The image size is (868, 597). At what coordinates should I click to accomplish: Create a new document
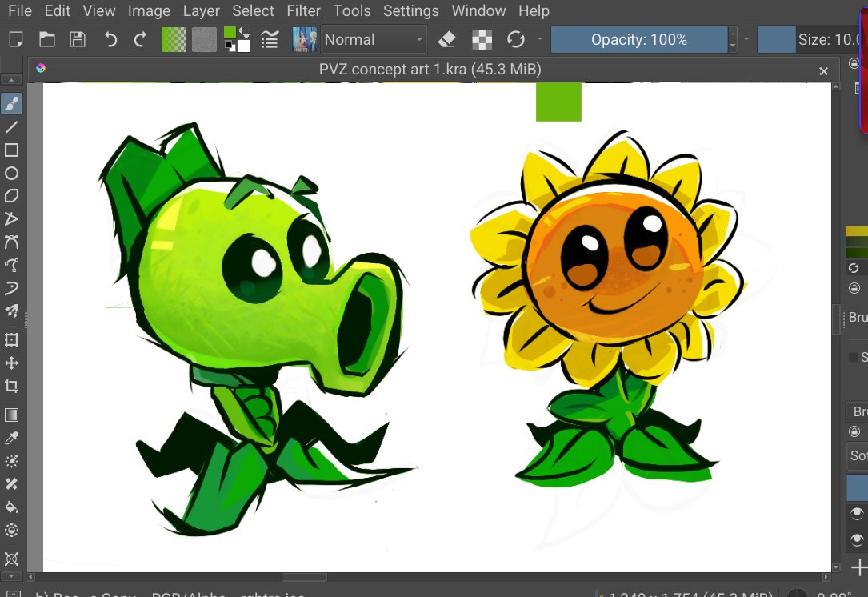pyautogui.click(x=16, y=39)
